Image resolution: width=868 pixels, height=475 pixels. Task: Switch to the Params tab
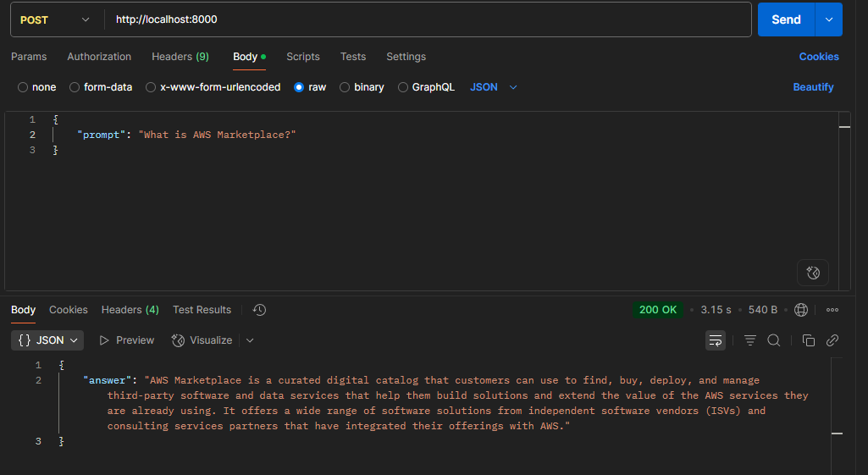pos(29,57)
